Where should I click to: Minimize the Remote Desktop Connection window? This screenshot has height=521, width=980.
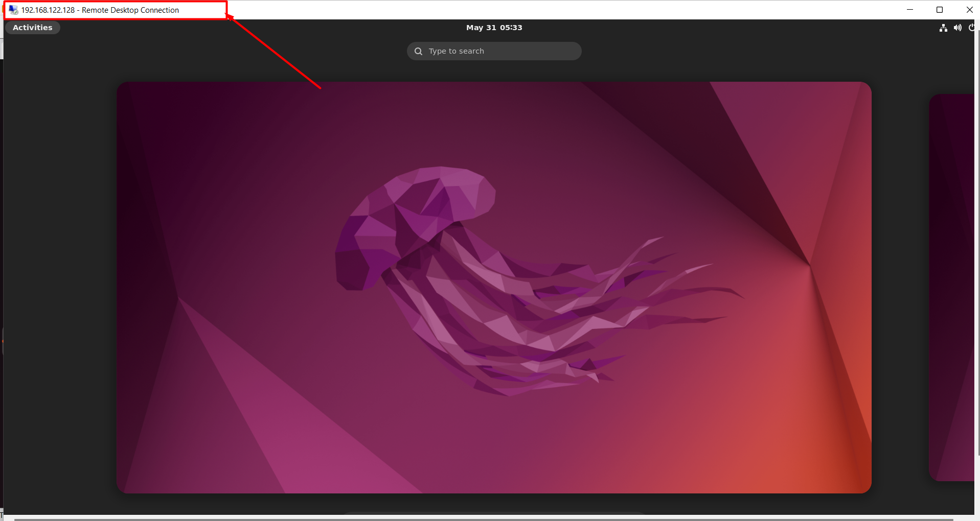point(910,10)
